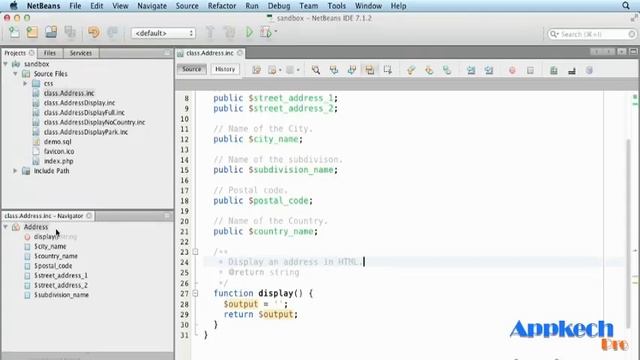Close the class.Address.inc editor tab
This screenshot has height=360, width=640.
click(240, 53)
